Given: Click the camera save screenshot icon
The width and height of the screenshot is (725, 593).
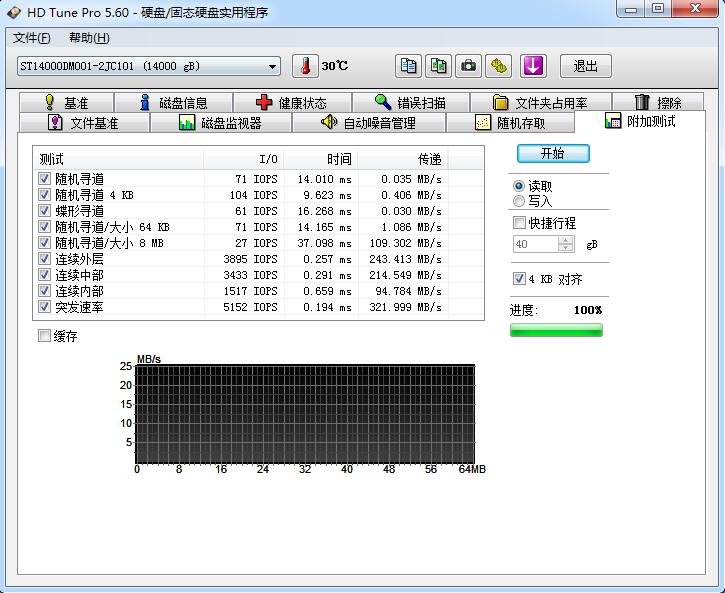Looking at the screenshot, I should click(x=468, y=66).
